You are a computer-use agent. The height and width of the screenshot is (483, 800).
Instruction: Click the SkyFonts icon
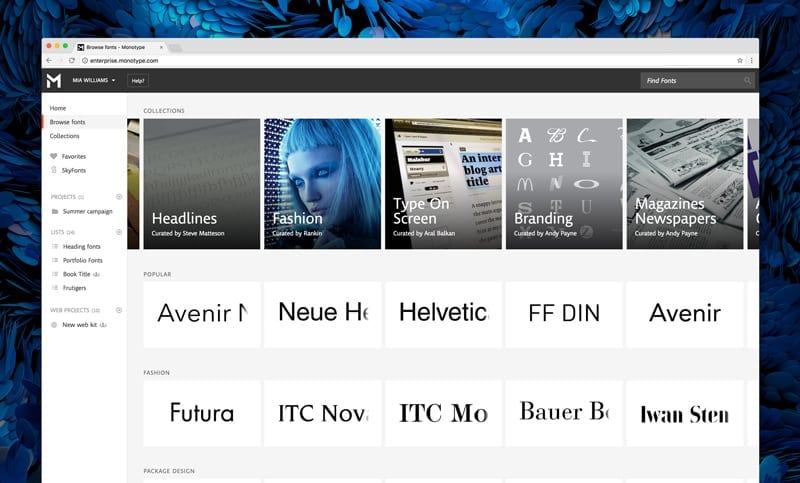point(54,170)
